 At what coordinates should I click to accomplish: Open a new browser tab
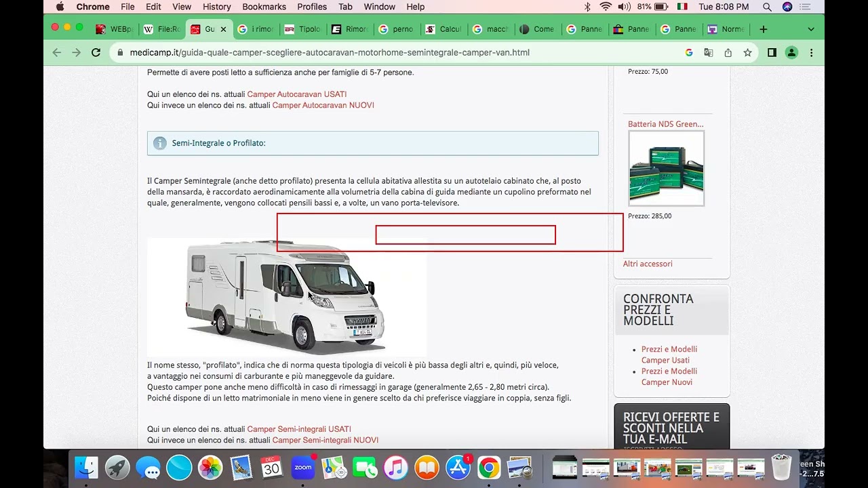pos(764,29)
